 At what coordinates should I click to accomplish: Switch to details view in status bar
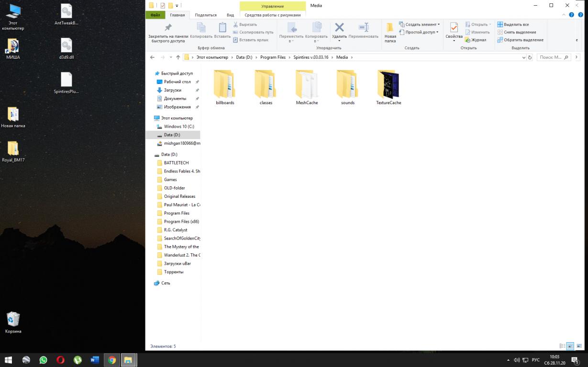click(562, 346)
